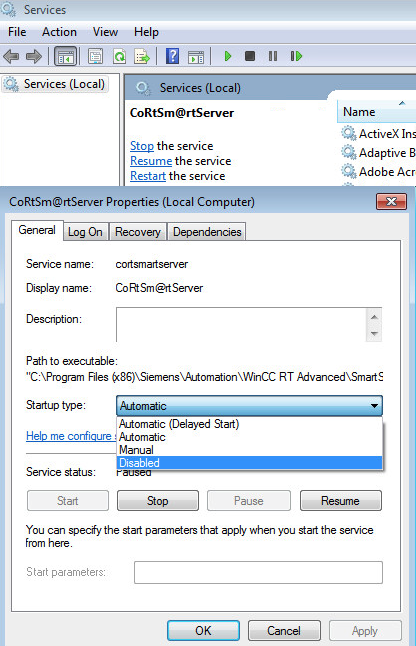Open the blue Help question mark icon
The image size is (416, 646).
click(x=172, y=56)
